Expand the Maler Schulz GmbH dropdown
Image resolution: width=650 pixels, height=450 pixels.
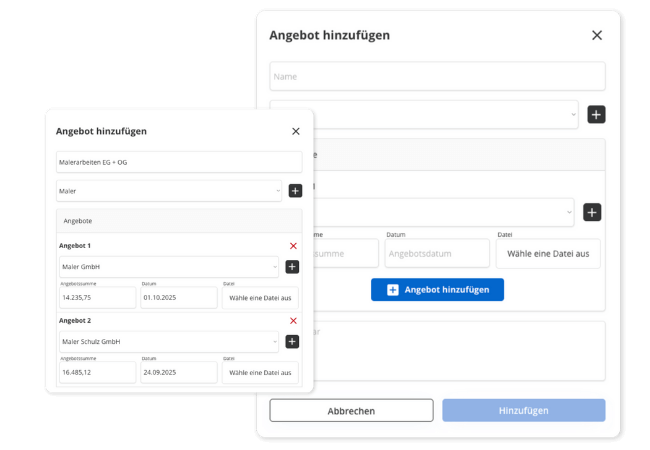click(168, 342)
